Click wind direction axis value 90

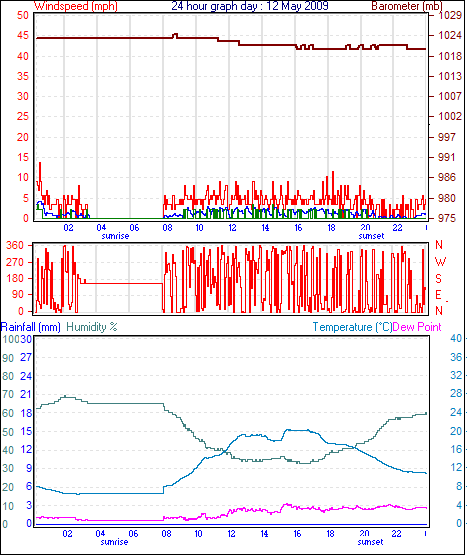click(18, 294)
